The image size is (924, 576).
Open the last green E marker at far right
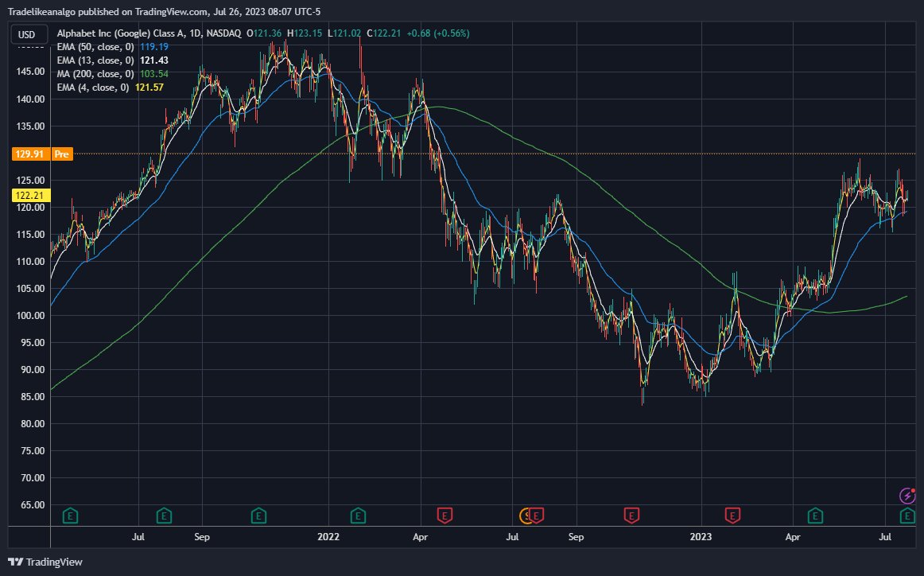click(907, 516)
